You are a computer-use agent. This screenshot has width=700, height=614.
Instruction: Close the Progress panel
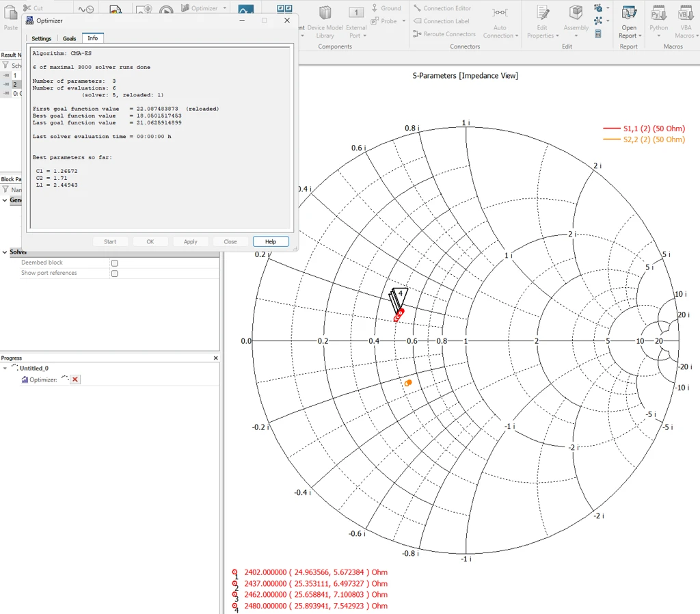click(x=215, y=358)
